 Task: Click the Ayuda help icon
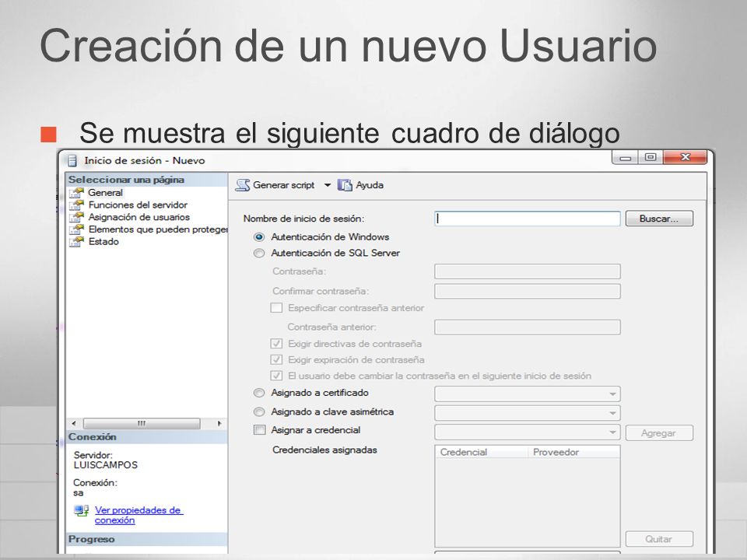coord(345,185)
